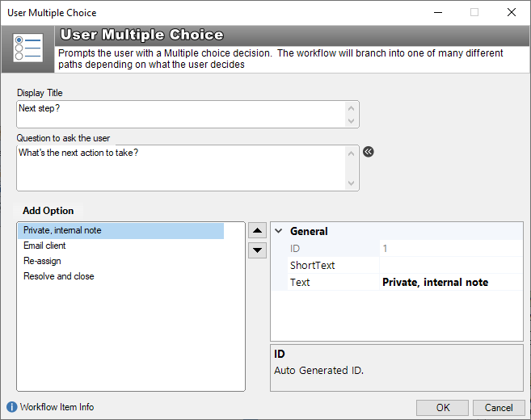Image resolution: width=531 pixels, height=420 pixels.
Task: Click Add Option button
Action: coord(48,211)
